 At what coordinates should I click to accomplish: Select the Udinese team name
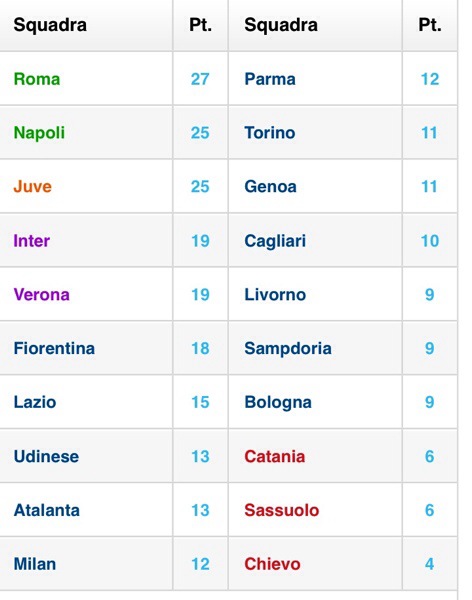pos(46,457)
